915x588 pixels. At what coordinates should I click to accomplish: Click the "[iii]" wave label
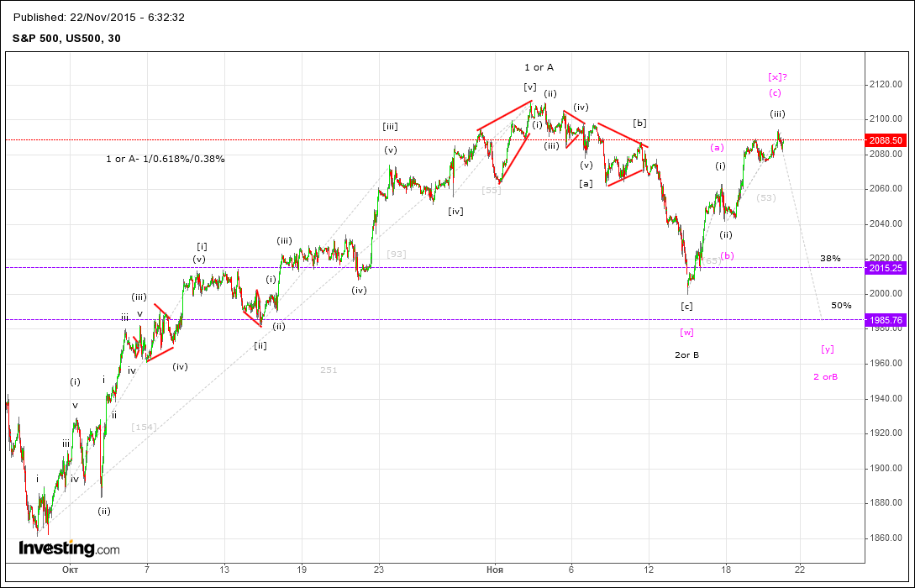(391, 126)
